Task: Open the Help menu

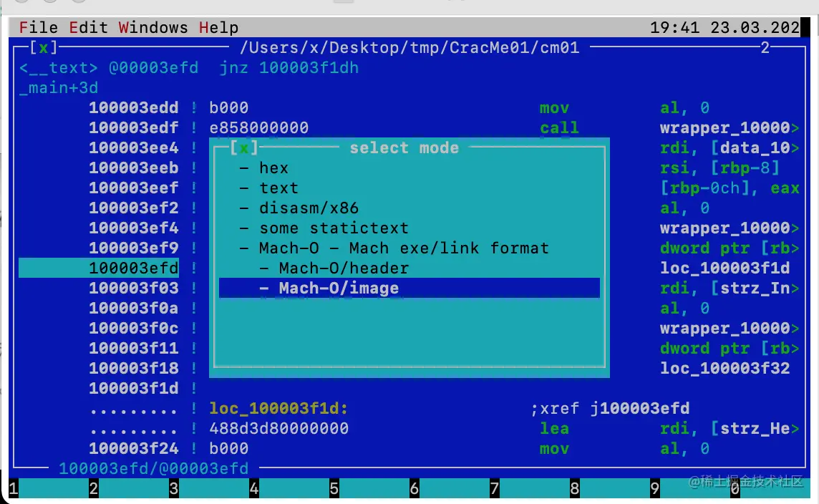Action: click(x=218, y=27)
